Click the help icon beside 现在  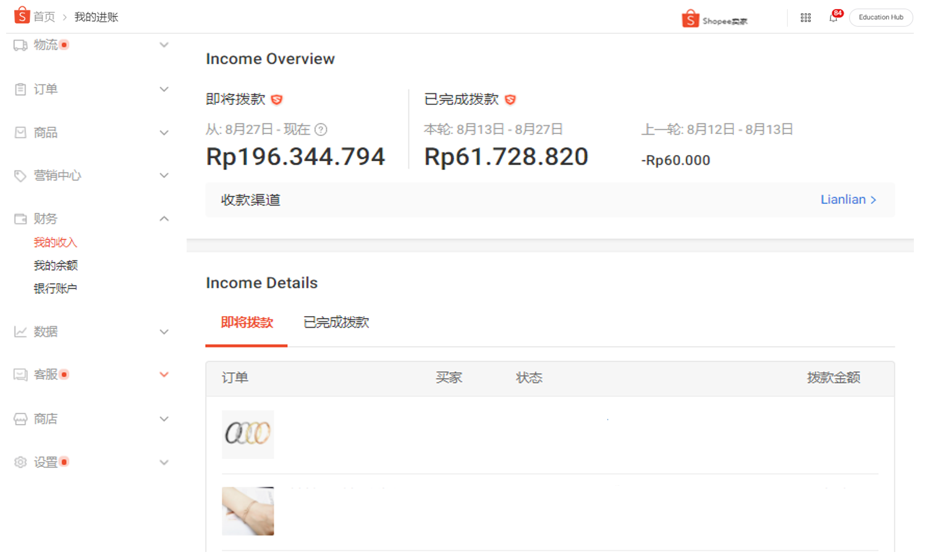321,130
